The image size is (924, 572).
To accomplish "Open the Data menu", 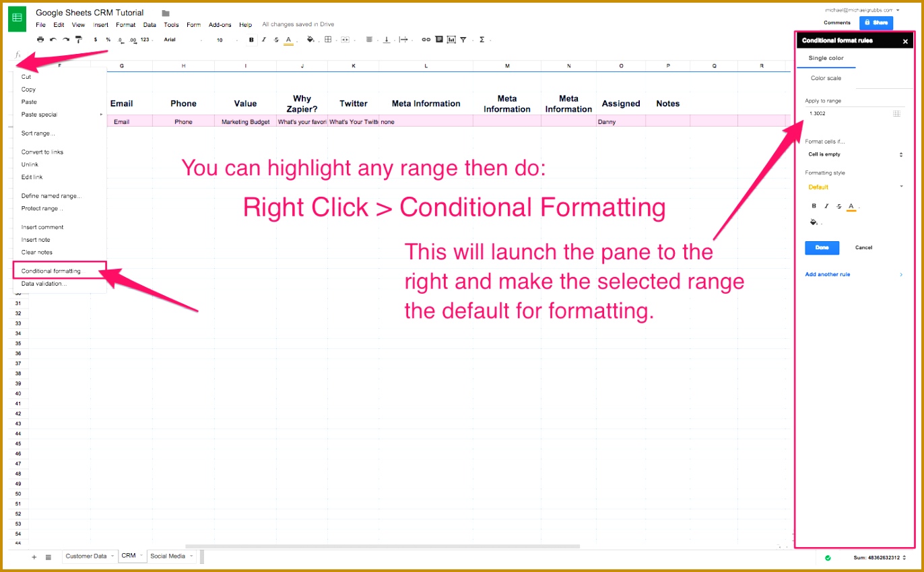I will click(x=150, y=25).
